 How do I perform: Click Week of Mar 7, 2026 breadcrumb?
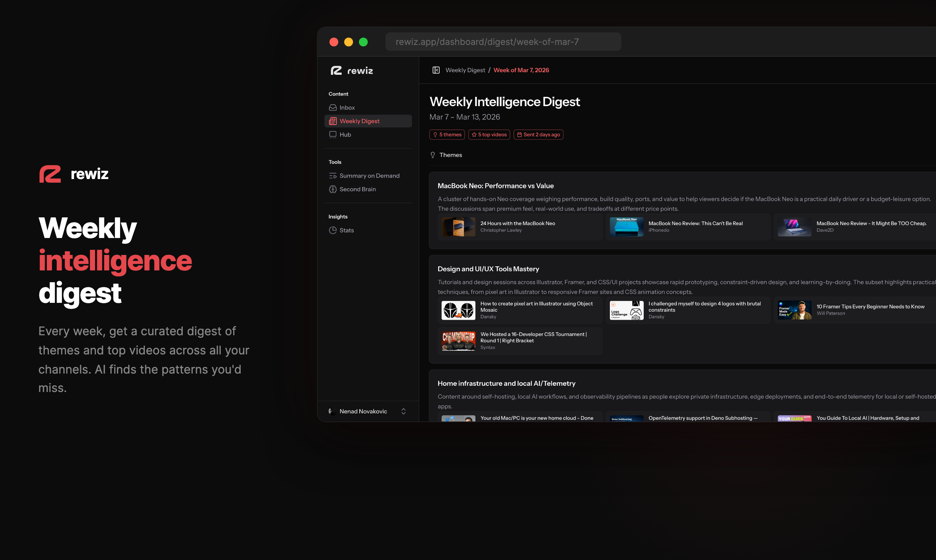[x=521, y=70]
